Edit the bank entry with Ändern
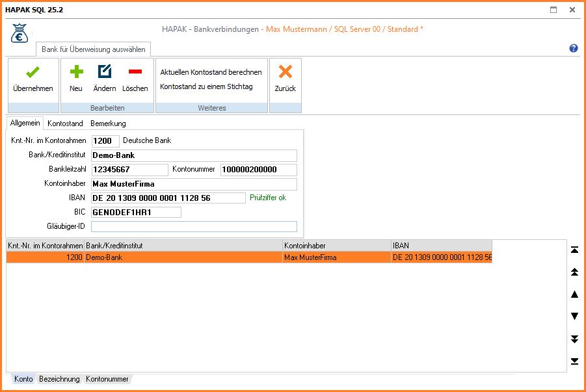Viewport: 586px width, 392px height. coord(104,73)
